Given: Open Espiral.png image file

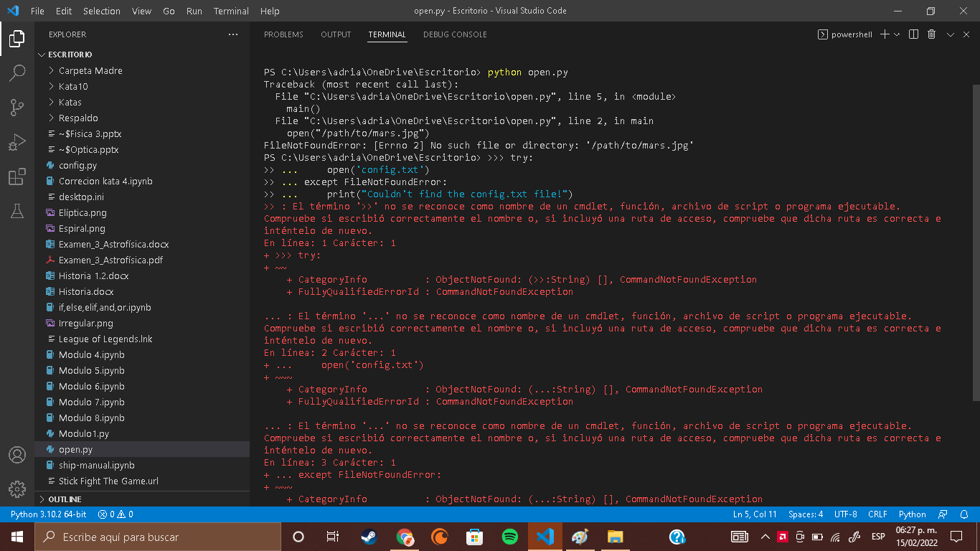Looking at the screenshot, I should click(x=142, y=228).
